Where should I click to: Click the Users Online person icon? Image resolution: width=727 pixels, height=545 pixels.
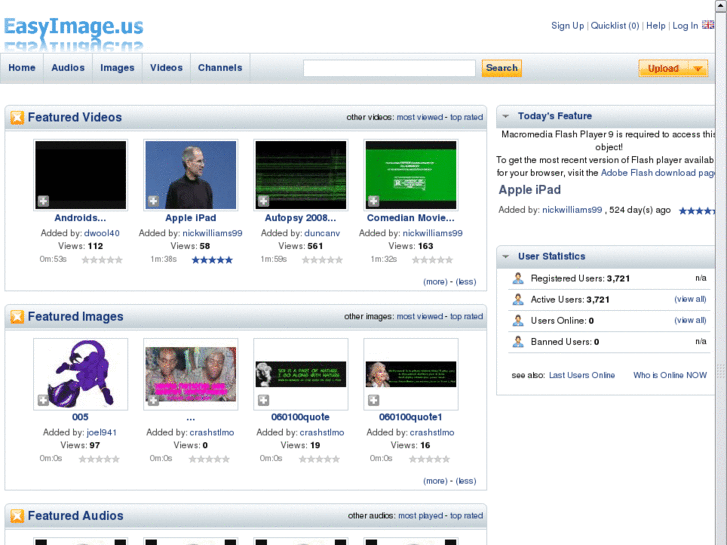pyautogui.click(x=518, y=321)
